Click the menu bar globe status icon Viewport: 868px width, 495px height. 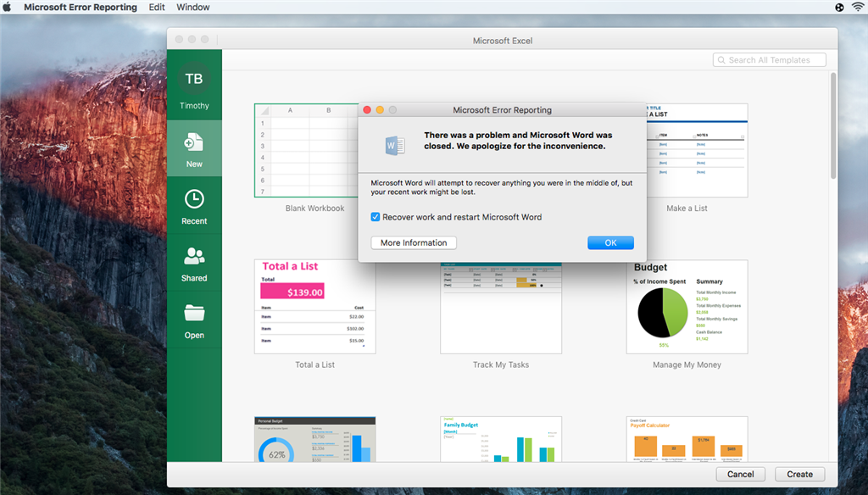(x=839, y=7)
